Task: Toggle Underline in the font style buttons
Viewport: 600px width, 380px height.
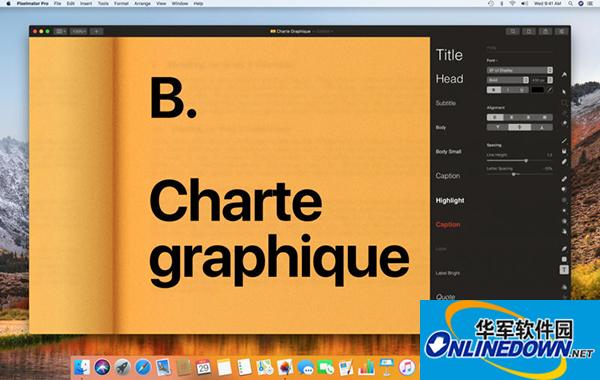Action: [522, 90]
